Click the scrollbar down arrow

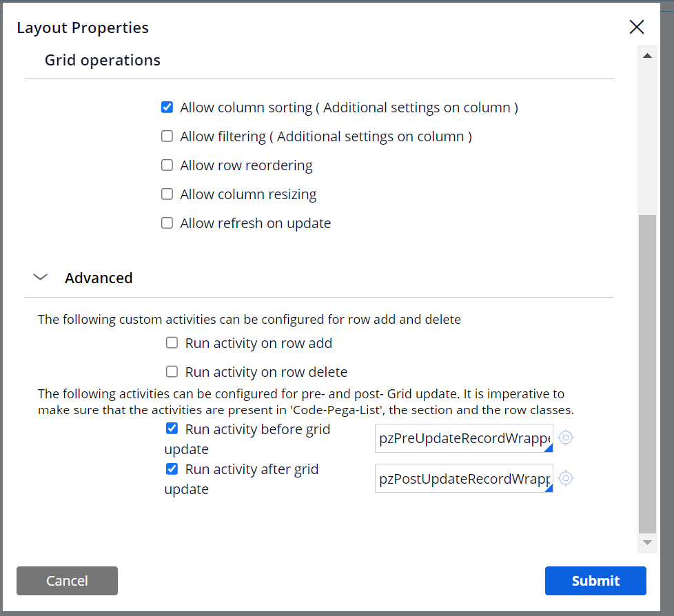click(646, 542)
